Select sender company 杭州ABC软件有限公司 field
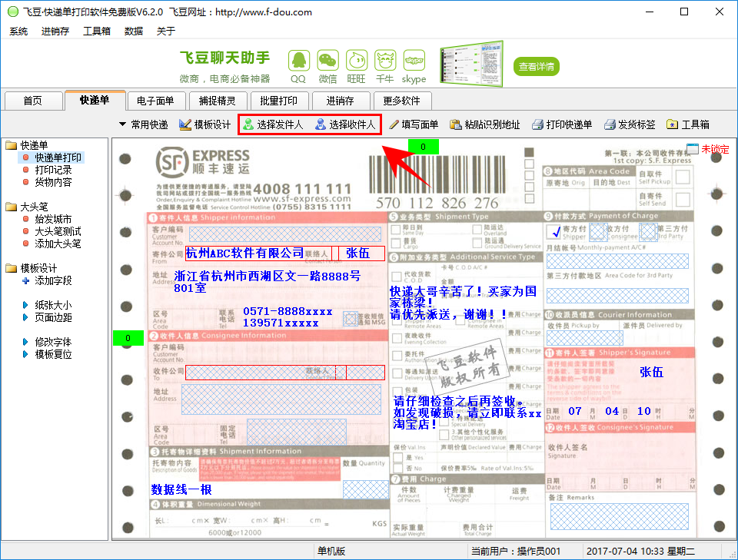 (244, 253)
